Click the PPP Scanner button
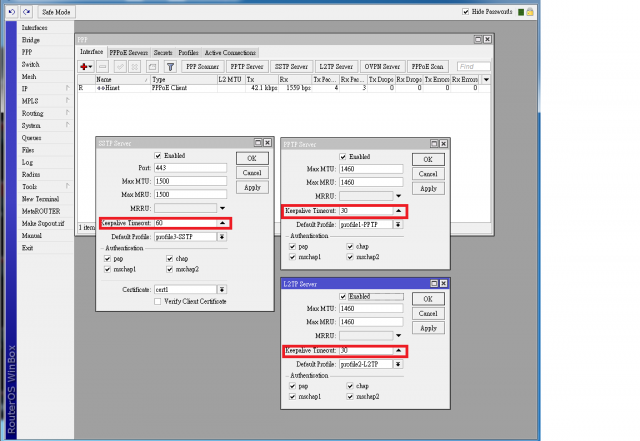 (202, 67)
